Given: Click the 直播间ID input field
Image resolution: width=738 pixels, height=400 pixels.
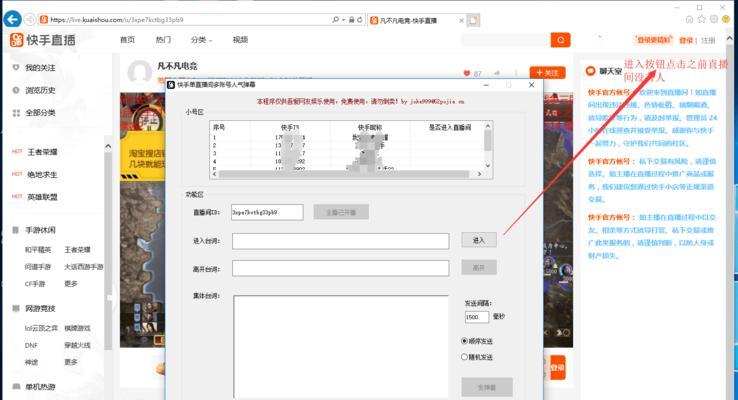Looking at the screenshot, I should click(x=267, y=212).
